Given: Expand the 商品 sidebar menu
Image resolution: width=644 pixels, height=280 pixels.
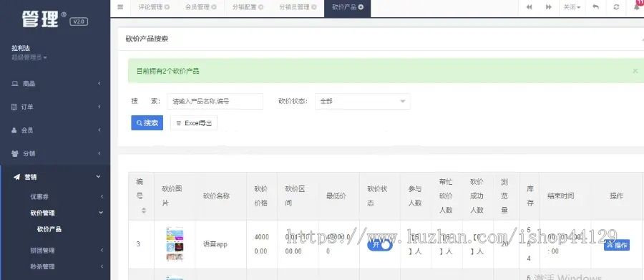Looking at the screenshot, I should click(x=55, y=84).
